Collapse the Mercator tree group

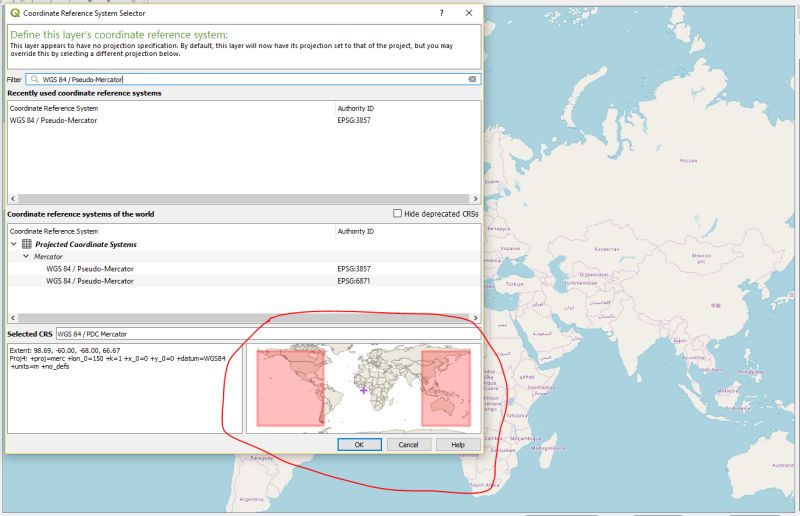26,256
